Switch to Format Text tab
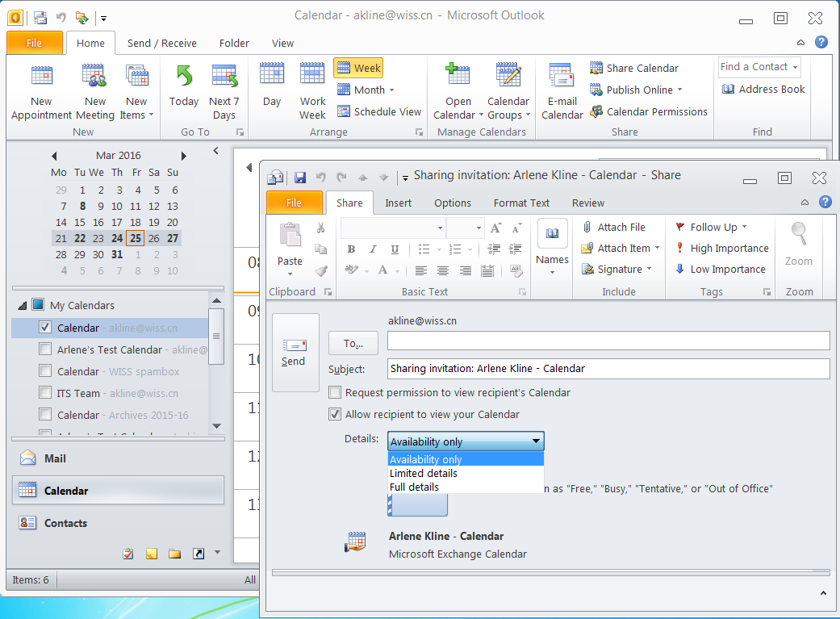This screenshot has width=840, height=619. click(521, 203)
